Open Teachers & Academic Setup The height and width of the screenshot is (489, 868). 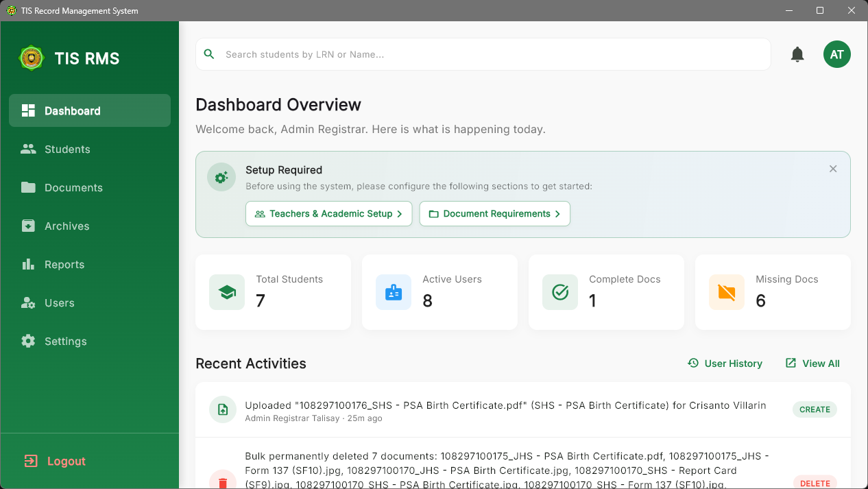pyautogui.click(x=328, y=213)
